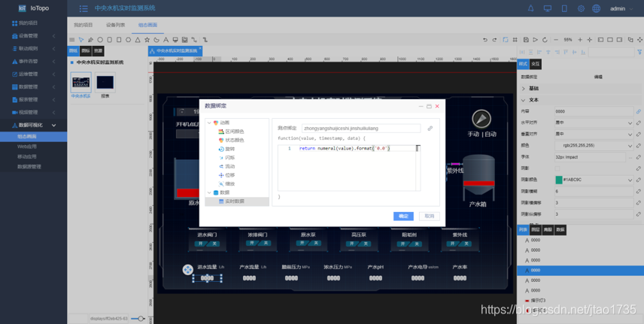Click the move joystick icon on canvas

pos(187,270)
